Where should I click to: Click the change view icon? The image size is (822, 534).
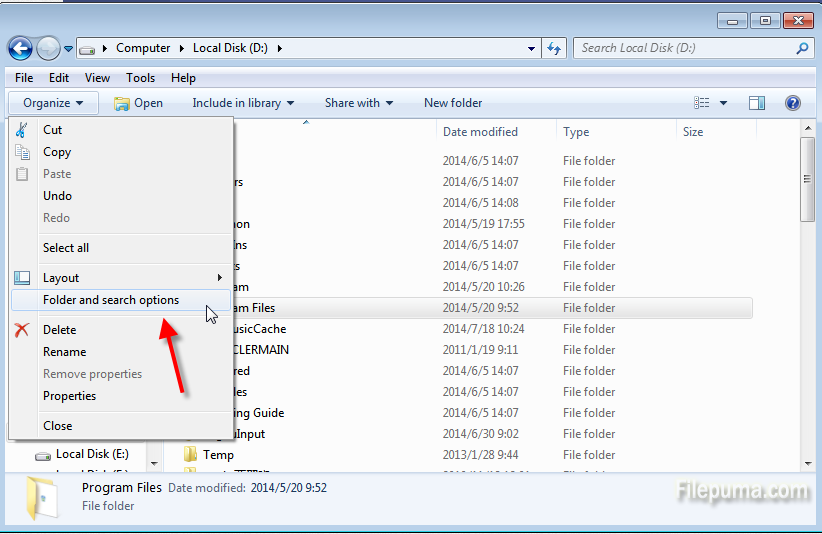[702, 103]
